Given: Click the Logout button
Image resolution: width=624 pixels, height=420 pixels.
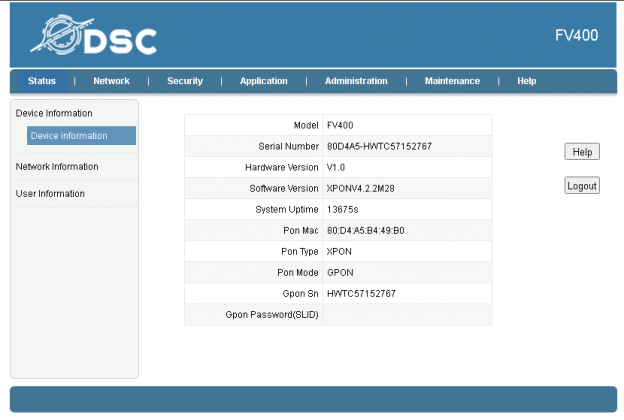Looking at the screenshot, I should pos(581,186).
